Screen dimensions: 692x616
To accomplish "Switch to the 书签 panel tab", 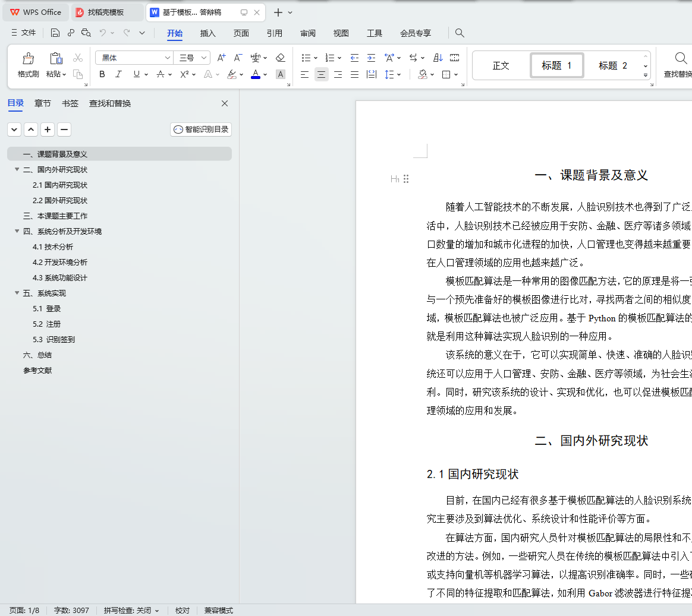I will tap(70, 103).
